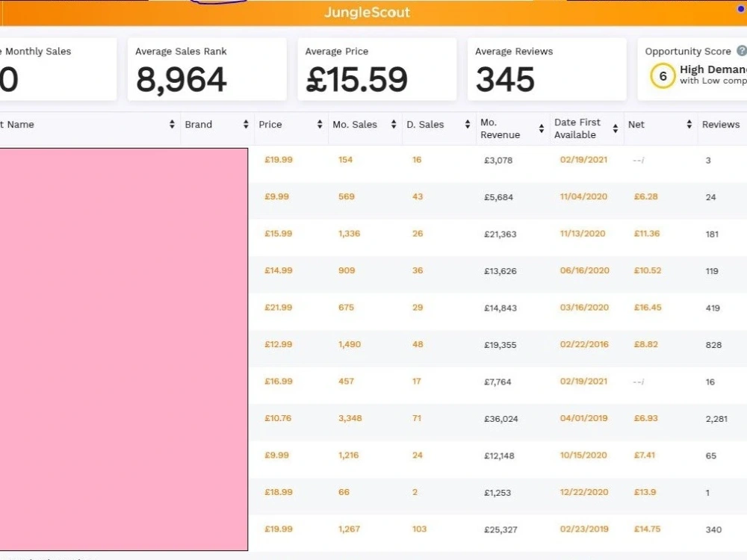The height and width of the screenshot is (560, 747).
Task: Click the Brand column header
Action: 198,124
